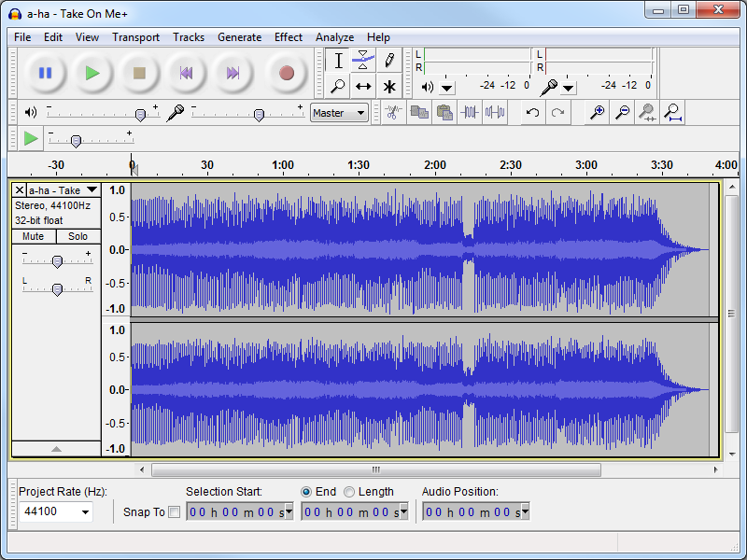The image size is (747, 560).
Task: Pick the Draw tool pencil
Action: pos(388,59)
